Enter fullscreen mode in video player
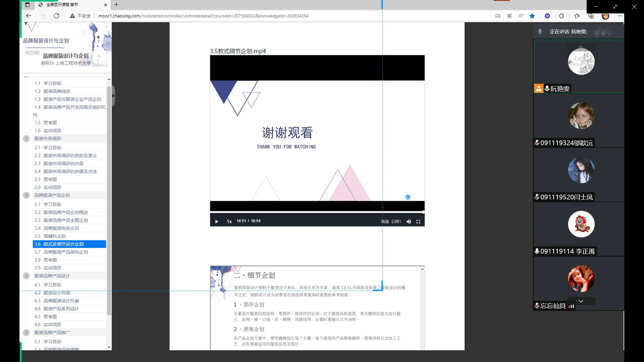644x362 pixels. [x=418, y=222]
